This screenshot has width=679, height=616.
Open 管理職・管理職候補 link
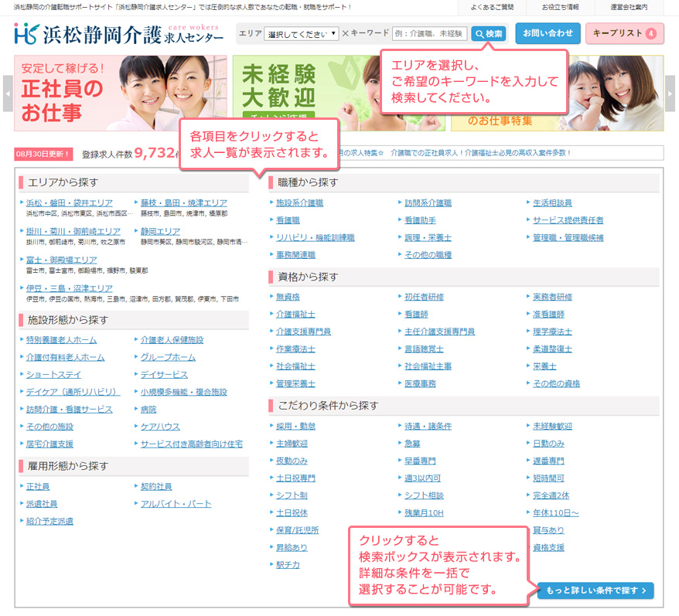point(568,237)
